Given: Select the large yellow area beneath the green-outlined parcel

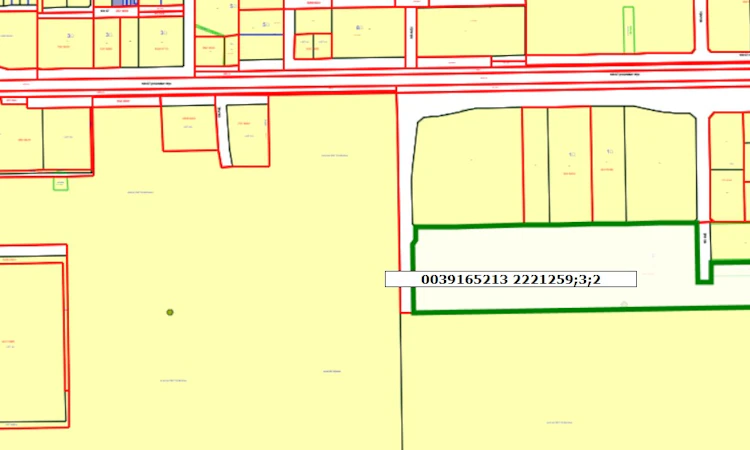Looking at the screenshot, I should pyautogui.click(x=576, y=381).
